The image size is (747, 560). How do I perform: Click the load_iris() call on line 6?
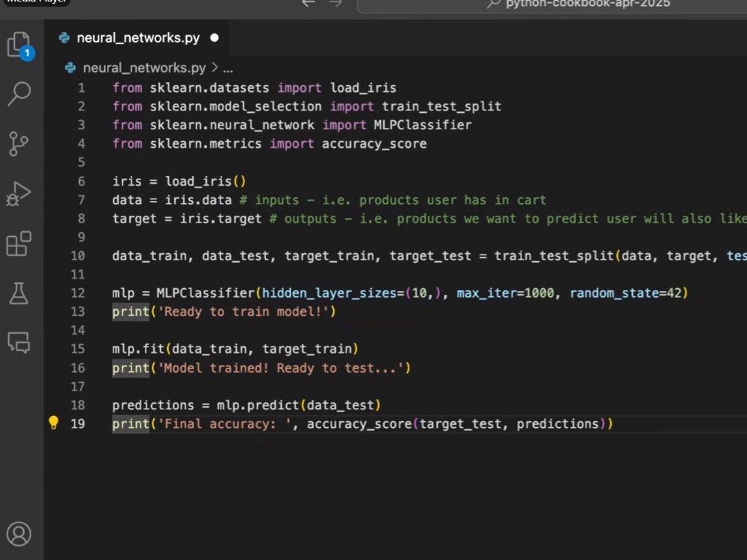pos(205,181)
